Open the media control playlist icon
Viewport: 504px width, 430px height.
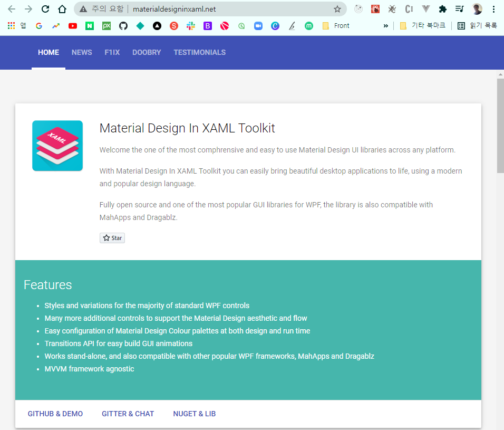pyautogui.click(x=460, y=9)
